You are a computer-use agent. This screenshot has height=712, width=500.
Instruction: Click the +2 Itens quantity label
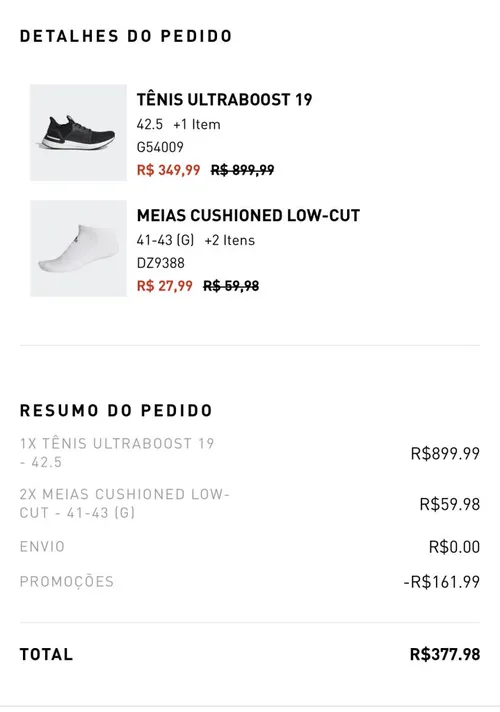229,240
